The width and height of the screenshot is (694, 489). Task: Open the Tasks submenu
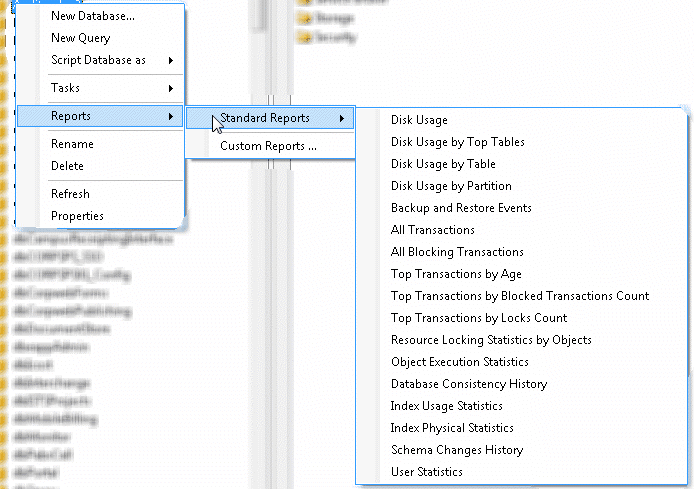tap(65, 88)
